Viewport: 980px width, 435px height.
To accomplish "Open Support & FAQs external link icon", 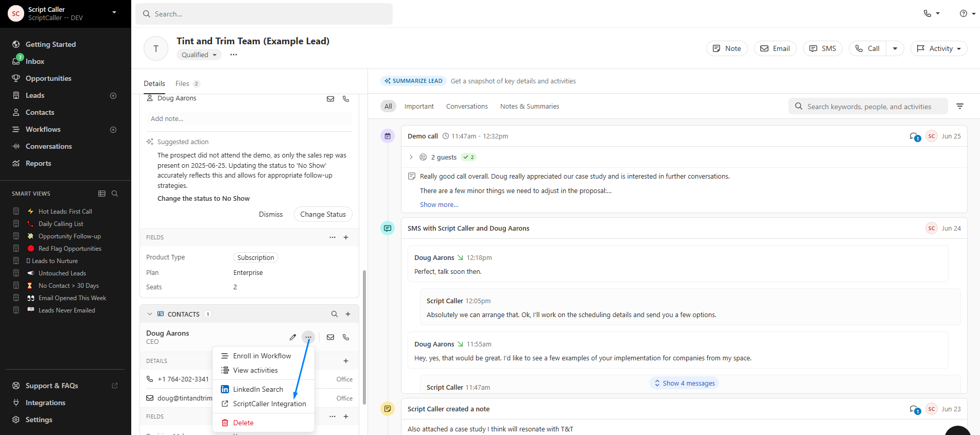I will (115, 386).
